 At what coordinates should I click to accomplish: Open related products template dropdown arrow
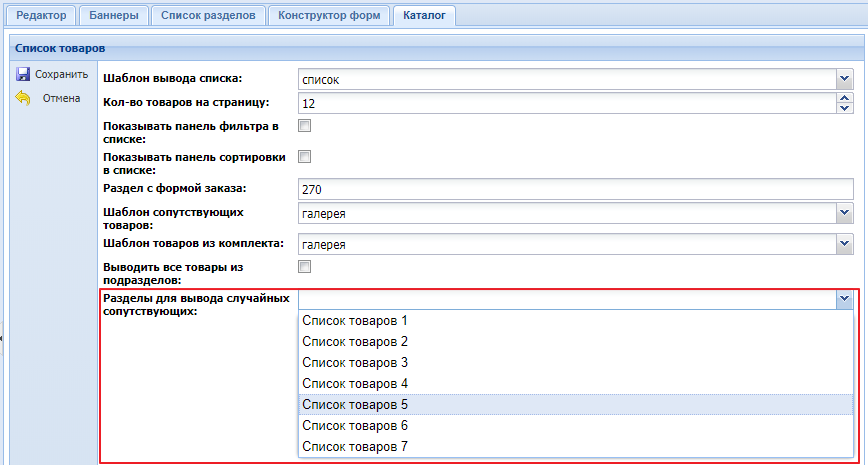point(844,213)
